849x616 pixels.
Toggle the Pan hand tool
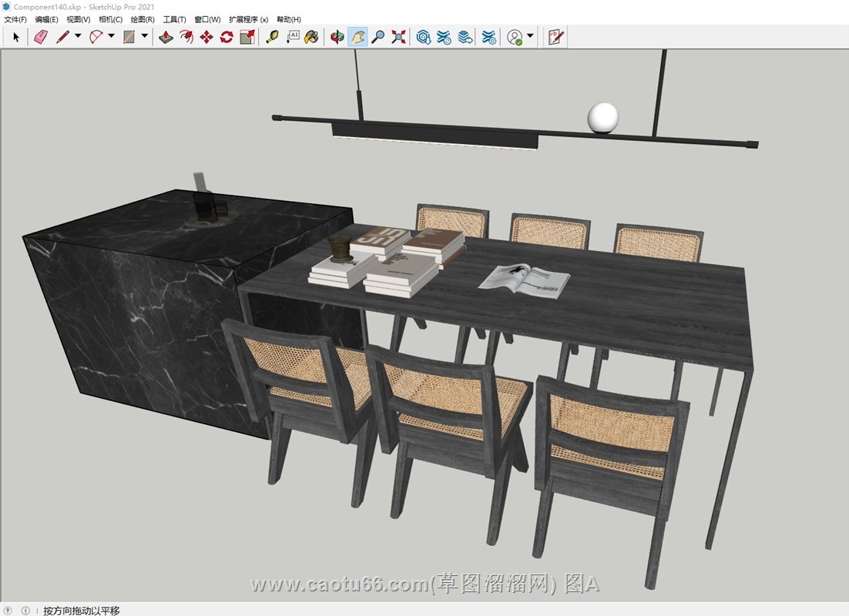click(357, 36)
